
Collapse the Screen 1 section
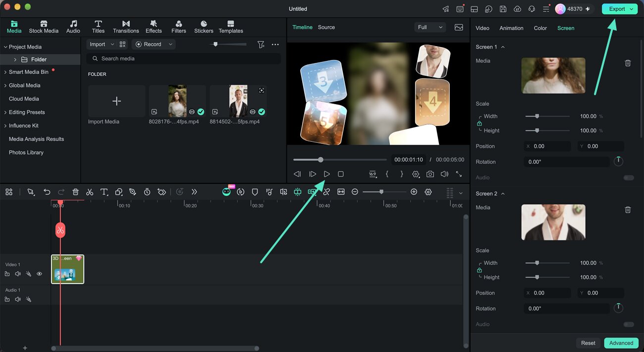coord(503,47)
